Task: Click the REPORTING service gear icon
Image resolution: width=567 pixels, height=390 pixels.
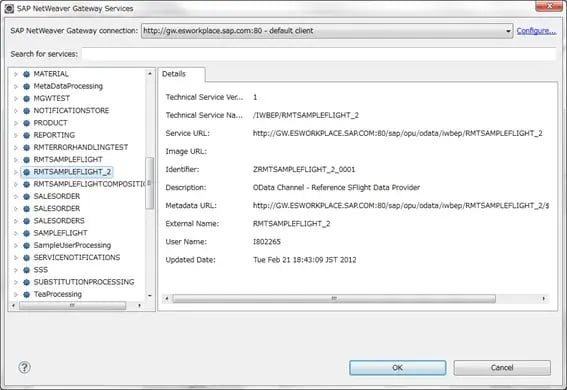Action: click(x=26, y=135)
